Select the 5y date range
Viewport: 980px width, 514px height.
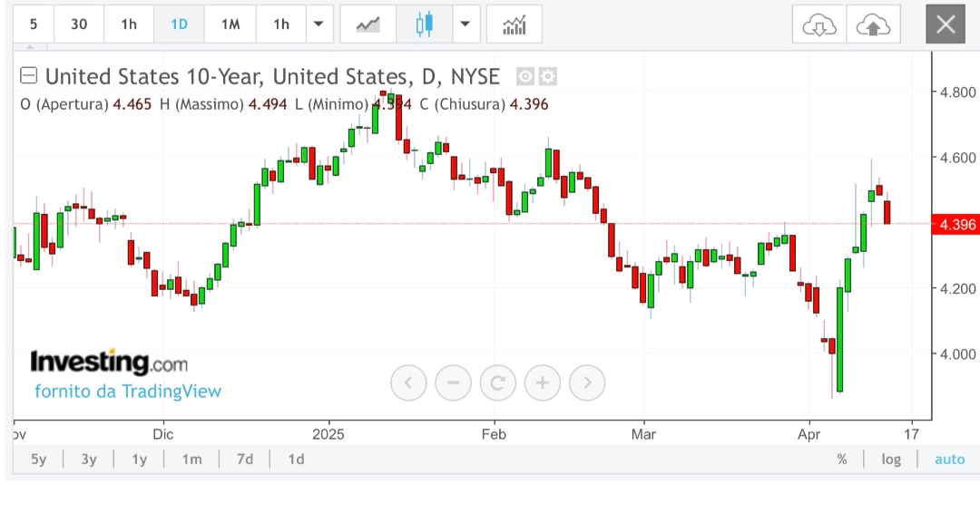coord(39,460)
